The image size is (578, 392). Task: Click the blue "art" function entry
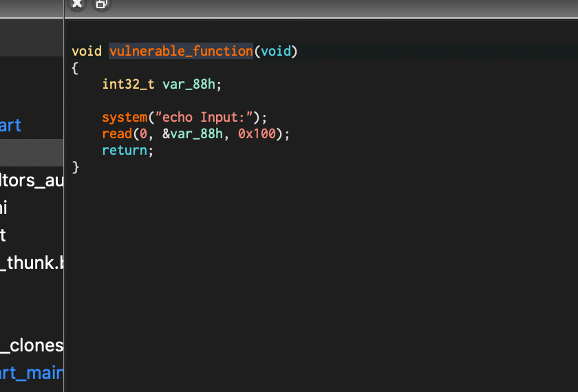pos(11,125)
